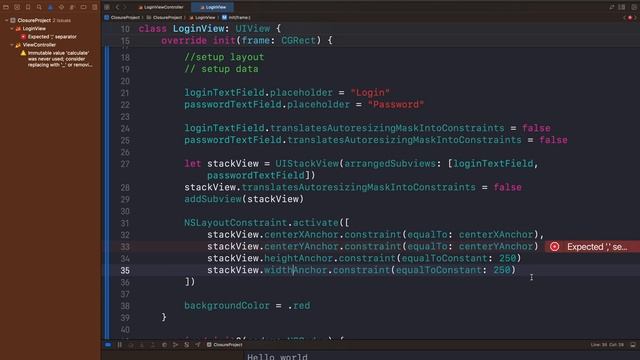Click the related items grid icon
The image size is (640, 360).
click(107, 7)
